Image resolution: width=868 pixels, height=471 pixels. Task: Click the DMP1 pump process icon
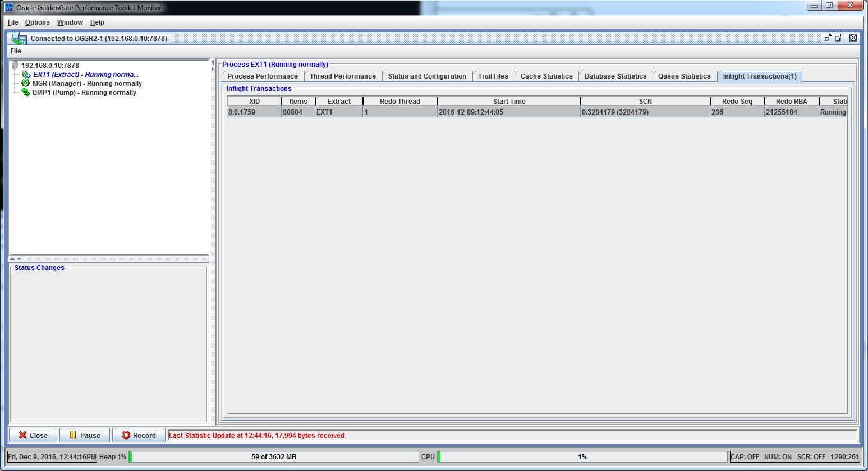point(25,92)
